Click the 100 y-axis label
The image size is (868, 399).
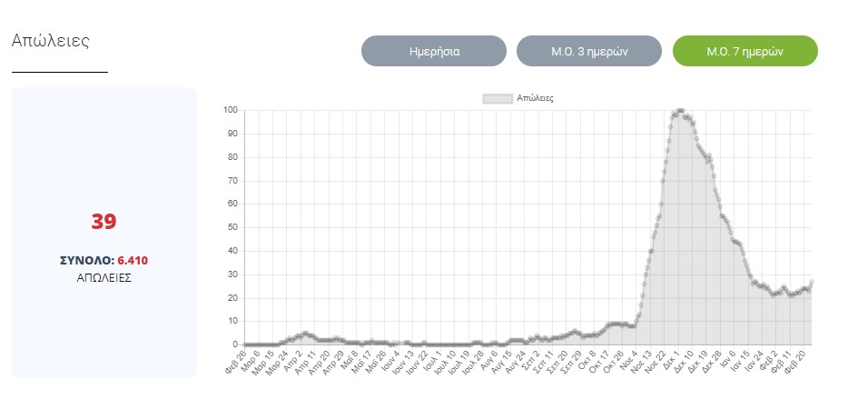pos(231,111)
